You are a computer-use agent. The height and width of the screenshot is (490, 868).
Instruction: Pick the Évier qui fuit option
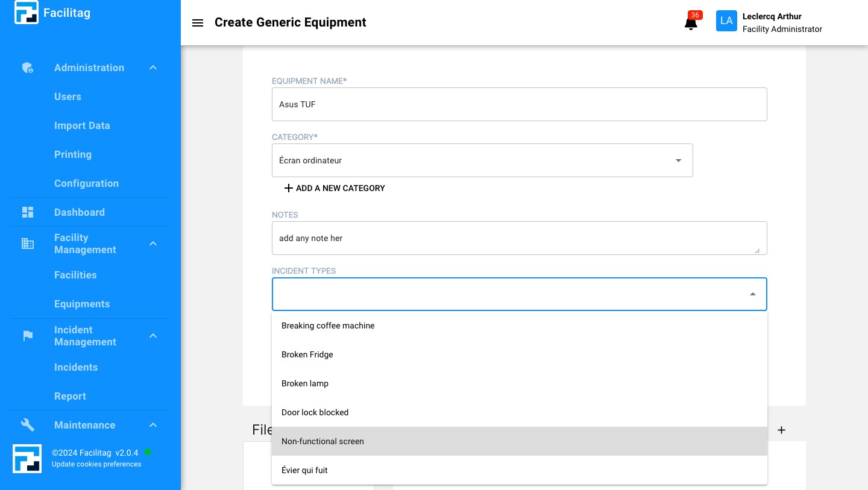(304, 470)
